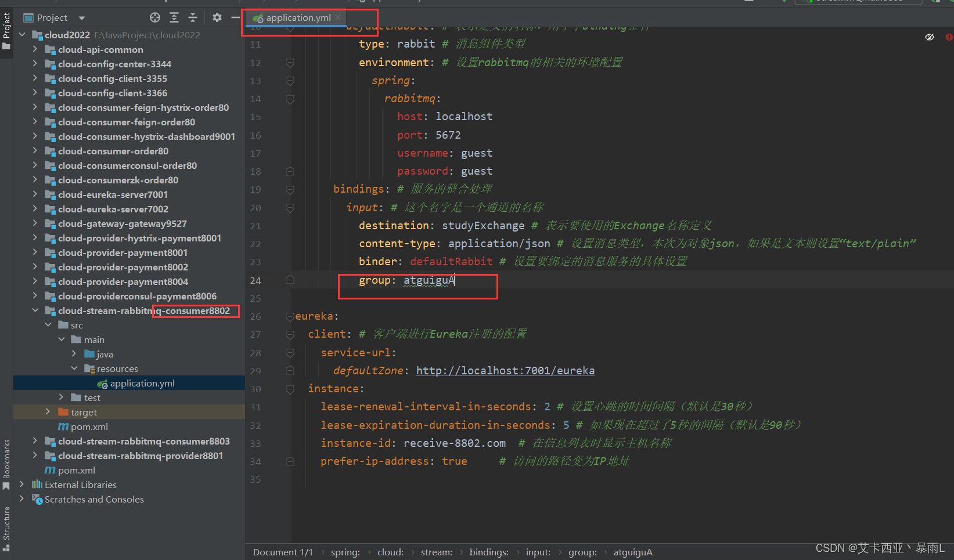This screenshot has width=954, height=560.
Task: Open the Structure side tool tab
Action: click(x=6, y=528)
